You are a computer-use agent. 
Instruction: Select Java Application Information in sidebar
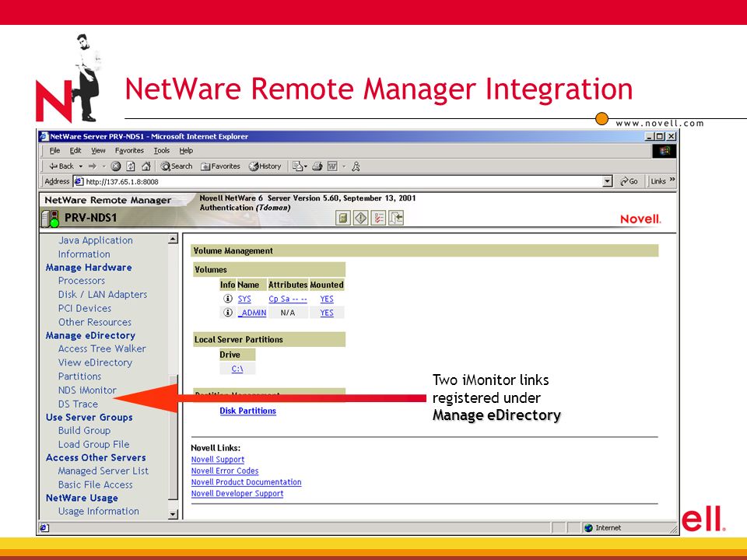pos(95,247)
